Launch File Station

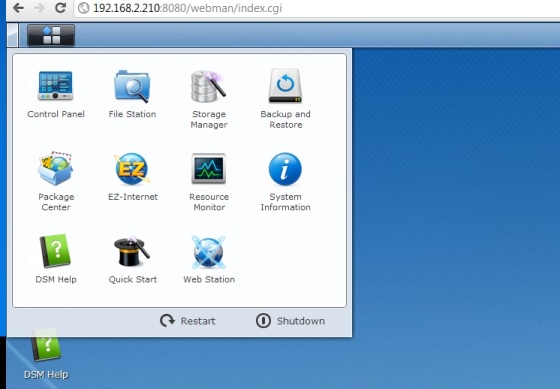(x=132, y=94)
